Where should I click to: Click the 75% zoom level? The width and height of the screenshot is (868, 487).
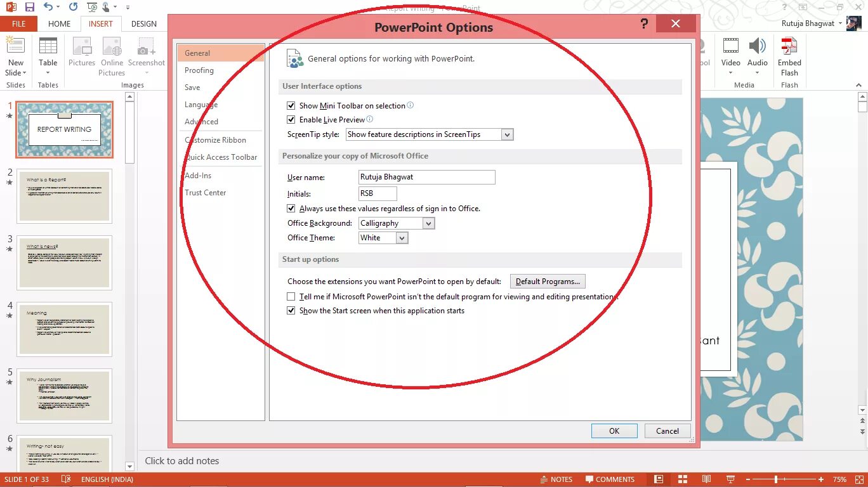tap(839, 479)
